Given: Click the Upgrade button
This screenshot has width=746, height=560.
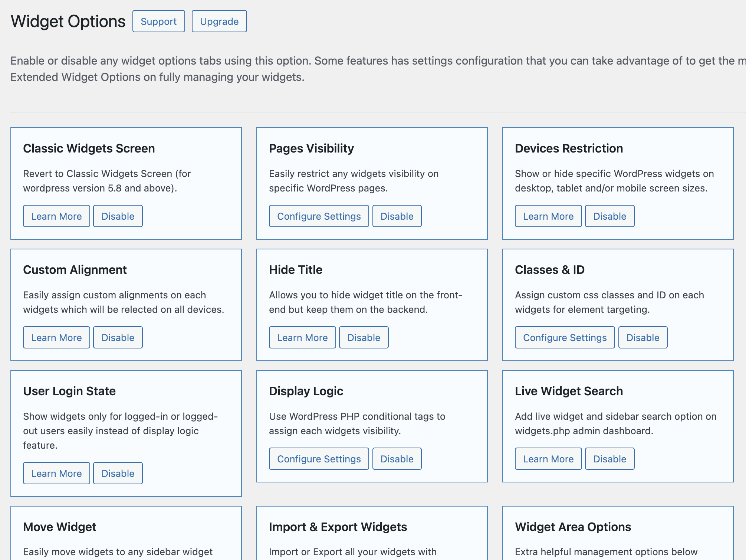Looking at the screenshot, I should click(219, 21).
